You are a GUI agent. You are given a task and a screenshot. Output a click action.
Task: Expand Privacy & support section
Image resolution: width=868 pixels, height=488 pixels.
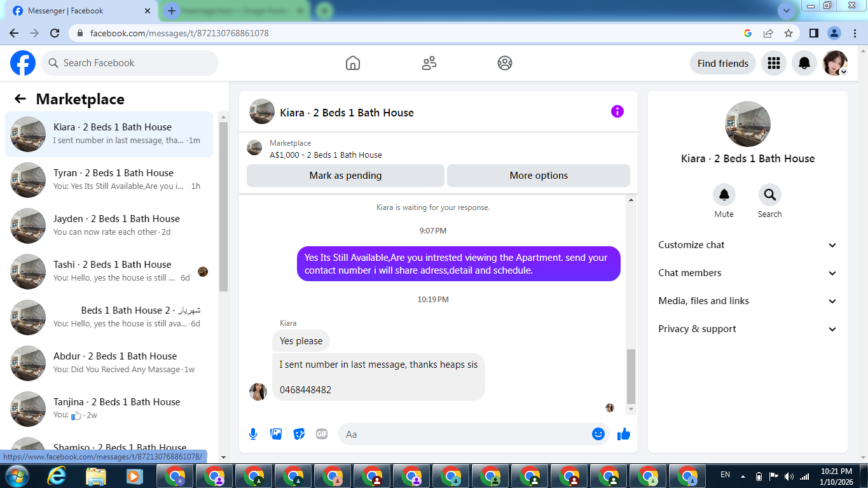coord(747,329)
